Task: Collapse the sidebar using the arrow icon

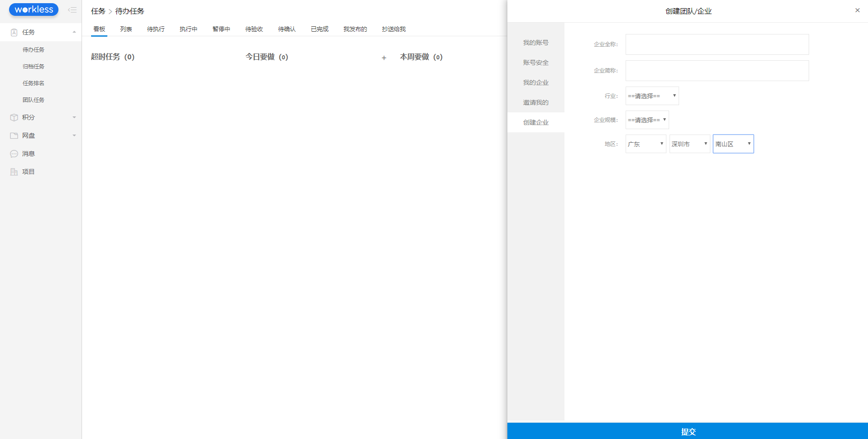Action: [72, 10]
